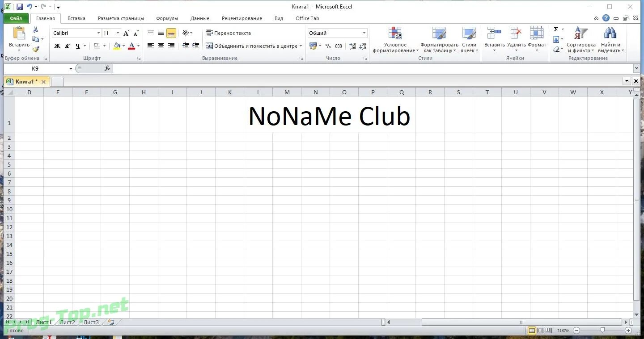Click the zoom slider handle
This screenshot has height=339, width=644.
coord(602,330)
